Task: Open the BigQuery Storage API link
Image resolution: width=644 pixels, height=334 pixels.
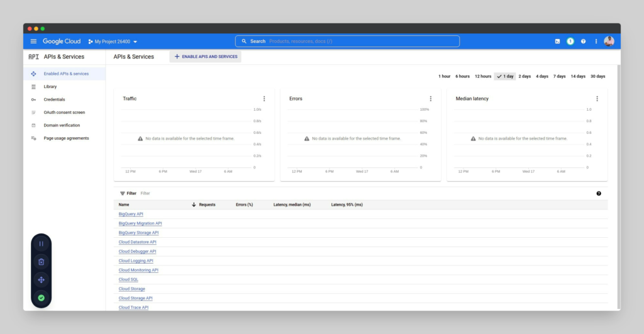Action: click(x=138, y=233)
